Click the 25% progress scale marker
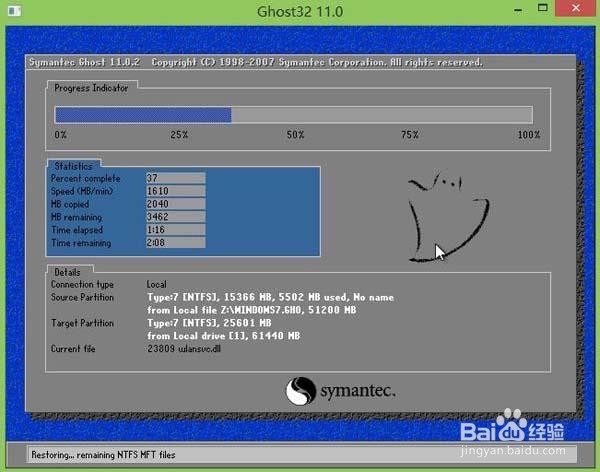 [x=179, y=135]
